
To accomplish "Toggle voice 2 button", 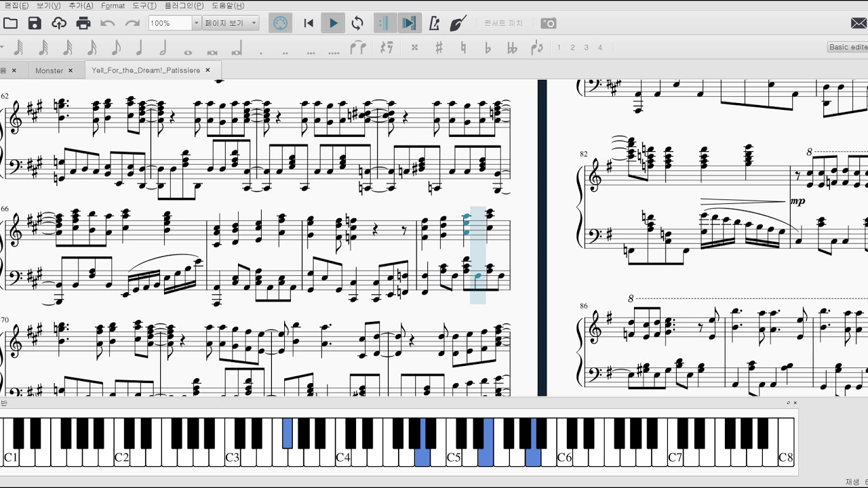I will pos(572,47).
